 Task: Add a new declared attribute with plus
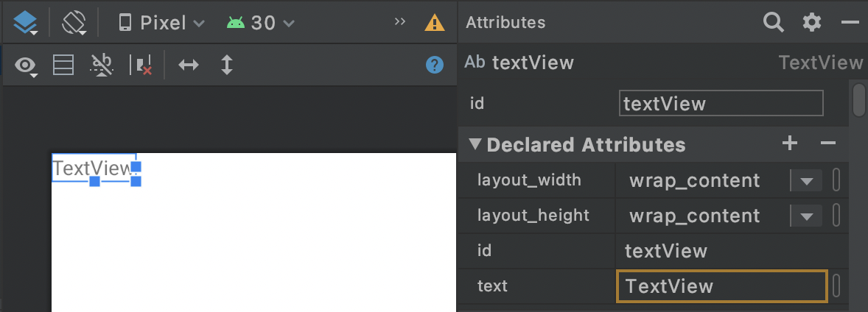(790, 143)
